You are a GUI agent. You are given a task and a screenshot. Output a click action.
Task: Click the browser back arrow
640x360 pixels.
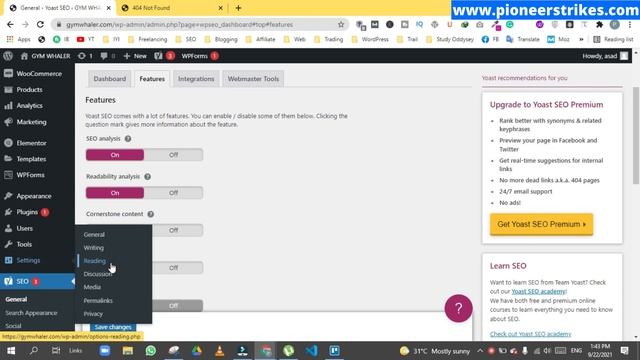(10, 24)
